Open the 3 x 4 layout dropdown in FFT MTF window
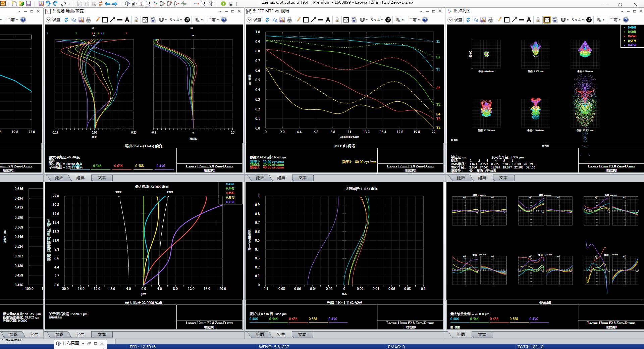This screenshot has height=349, width=644. tap(377, 20)
